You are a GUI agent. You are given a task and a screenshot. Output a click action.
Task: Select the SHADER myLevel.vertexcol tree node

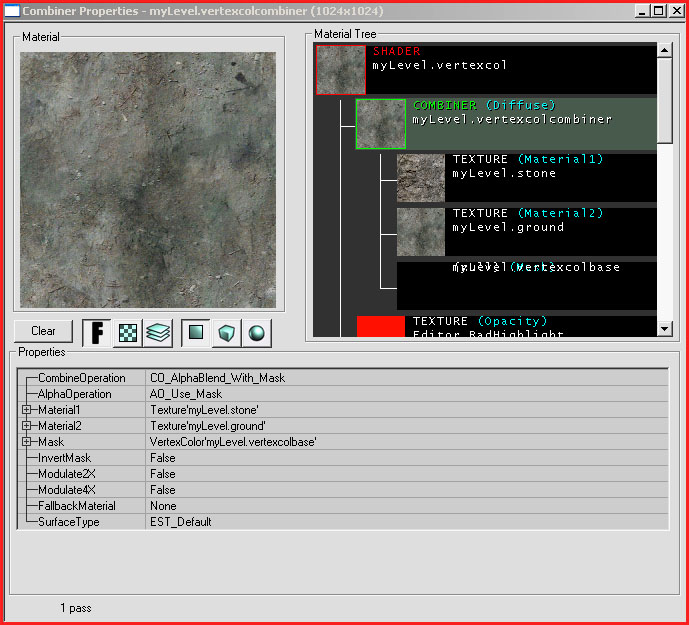point(486,69)
